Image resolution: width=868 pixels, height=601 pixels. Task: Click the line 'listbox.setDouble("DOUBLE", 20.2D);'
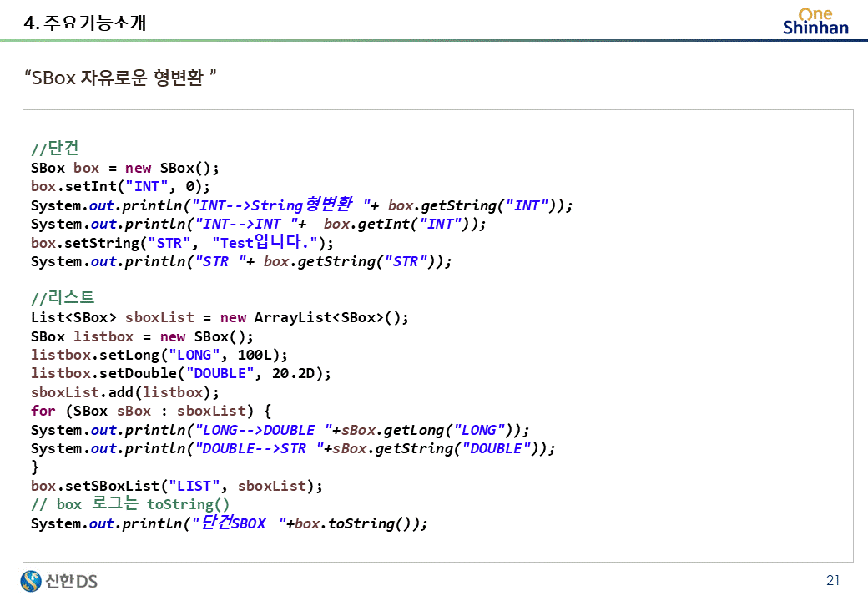click(x=181, y=374)
